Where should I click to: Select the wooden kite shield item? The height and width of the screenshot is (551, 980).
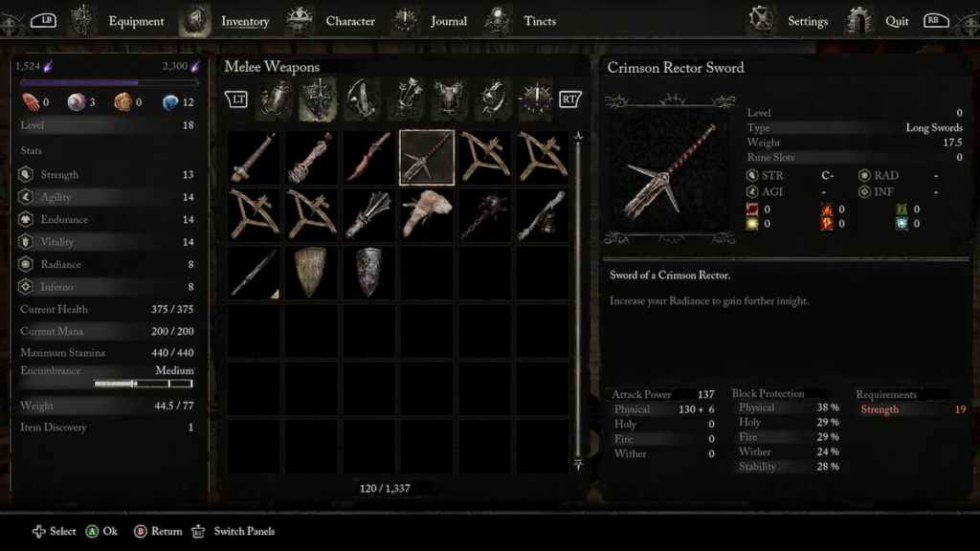pyautogui.click(x=311, y=272)
